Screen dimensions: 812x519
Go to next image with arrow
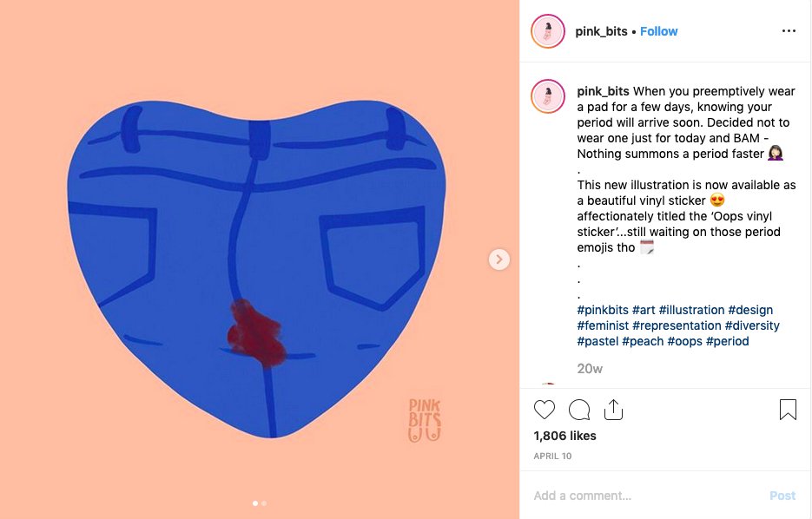[x=499, y=259]
